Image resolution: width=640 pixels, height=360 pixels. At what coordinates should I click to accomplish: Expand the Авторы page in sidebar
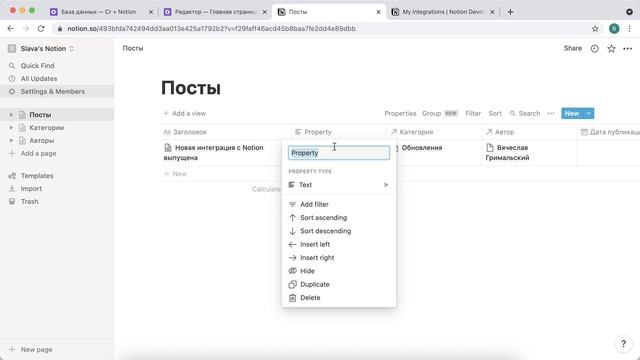click(11, 140)
